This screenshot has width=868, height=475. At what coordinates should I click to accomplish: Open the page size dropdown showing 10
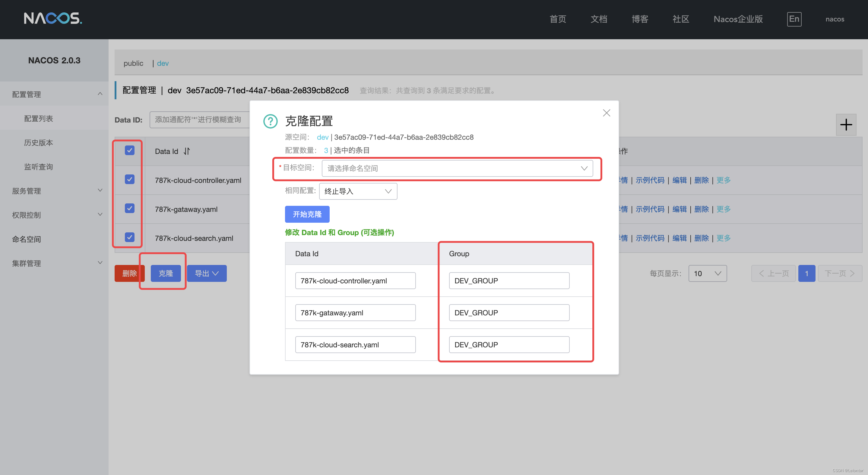click(x=707, y=273)
